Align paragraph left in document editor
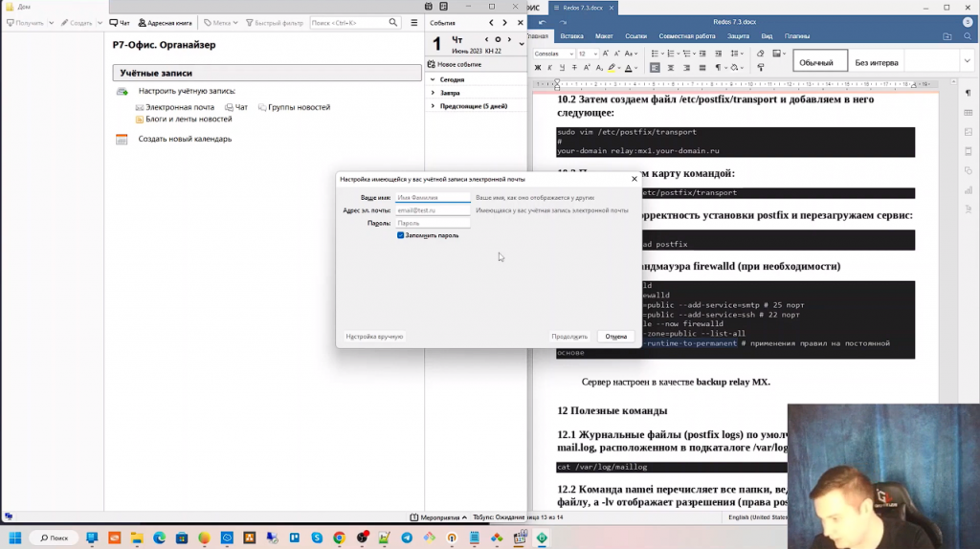 pyautogui.click(x=655, y=68)
